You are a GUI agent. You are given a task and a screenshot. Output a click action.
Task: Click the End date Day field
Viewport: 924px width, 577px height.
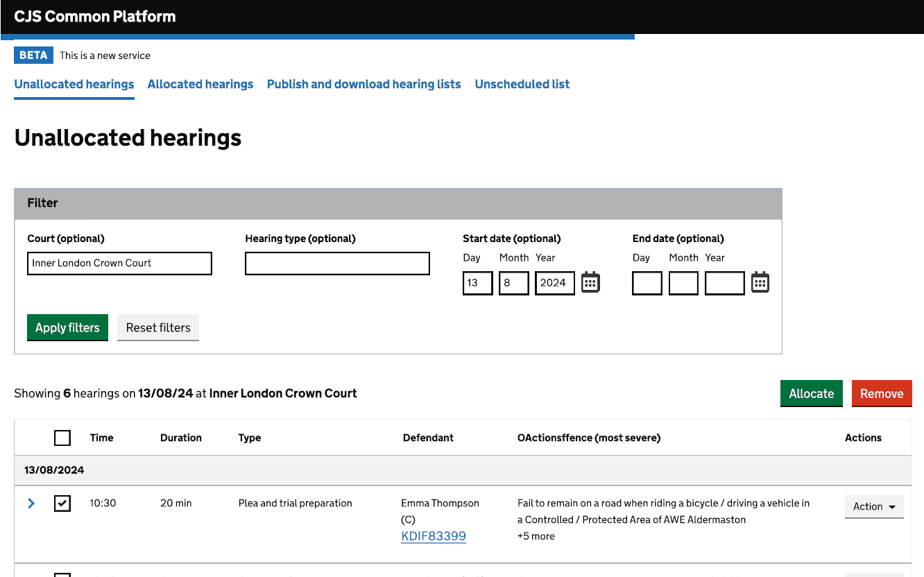click(647, 283)
